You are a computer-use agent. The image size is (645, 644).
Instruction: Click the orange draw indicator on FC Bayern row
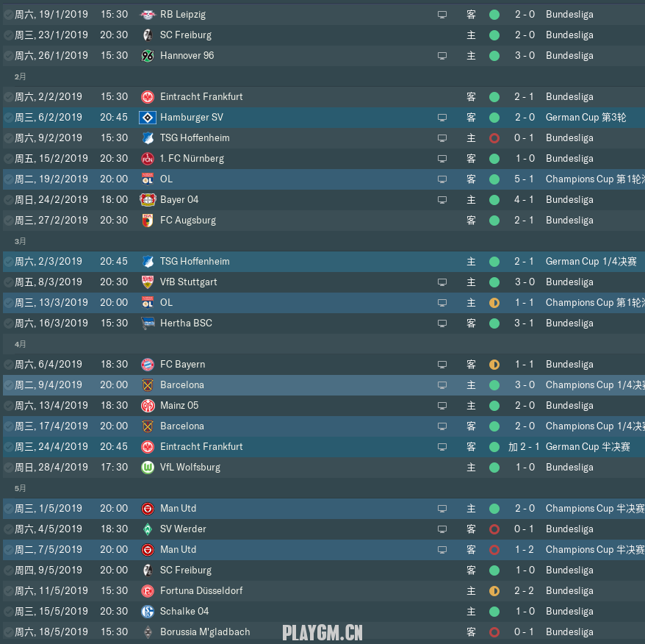pos(494,365)
